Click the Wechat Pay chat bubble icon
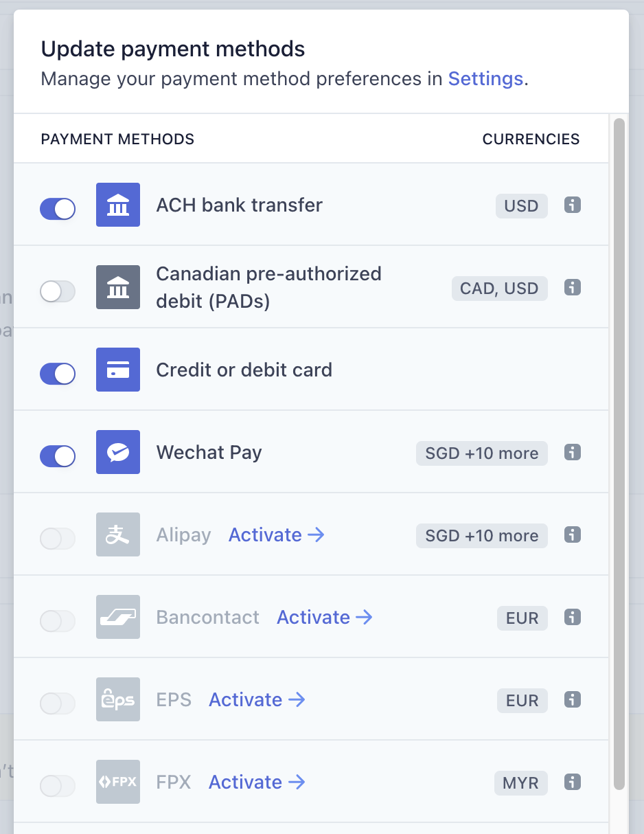This screenshot has height=834, width=644. tap(118, 452)
